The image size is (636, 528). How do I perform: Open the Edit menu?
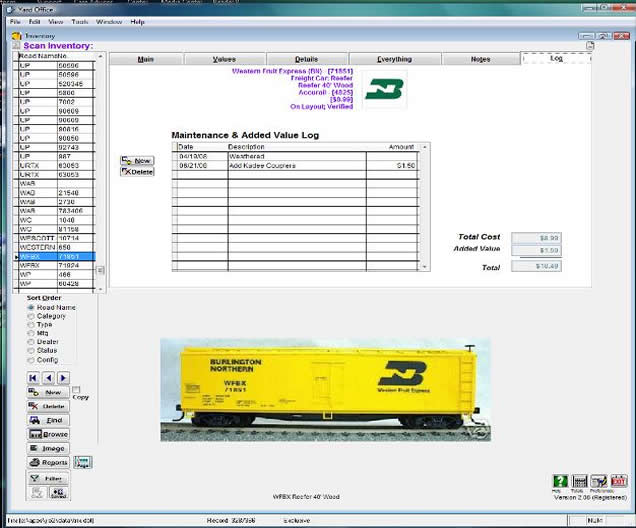[x=34, y=22]
